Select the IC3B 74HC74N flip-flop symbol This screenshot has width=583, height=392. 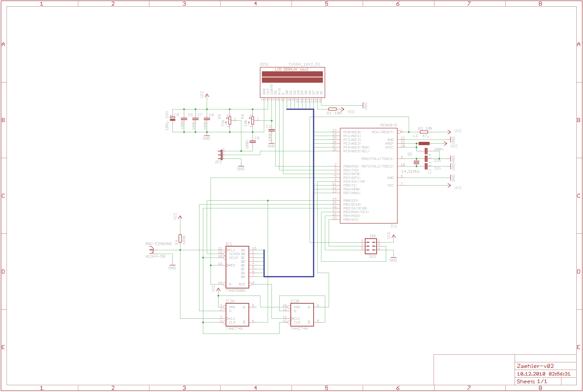[x=302, y=315]
